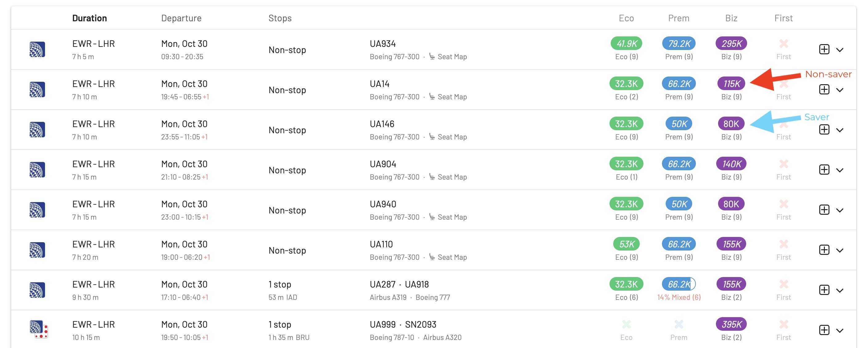Click the Stops column header
This screenshot has height=348, width=868.
280,18
